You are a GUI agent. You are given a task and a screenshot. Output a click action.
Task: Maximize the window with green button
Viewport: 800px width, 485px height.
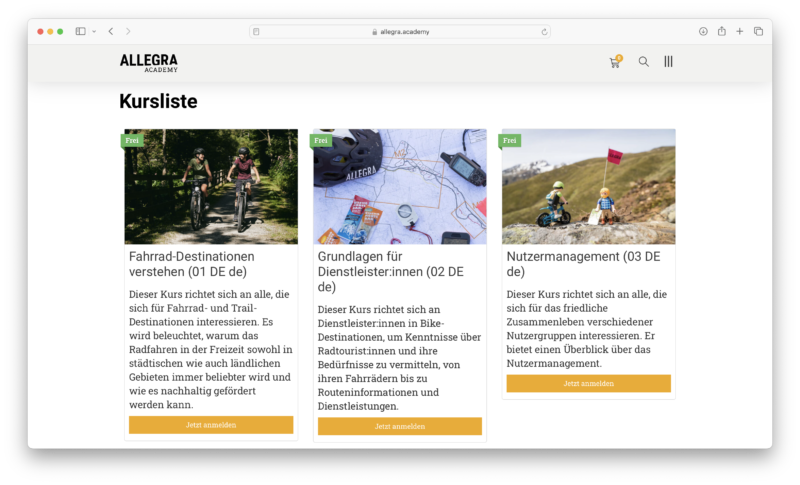click(60, 32)
